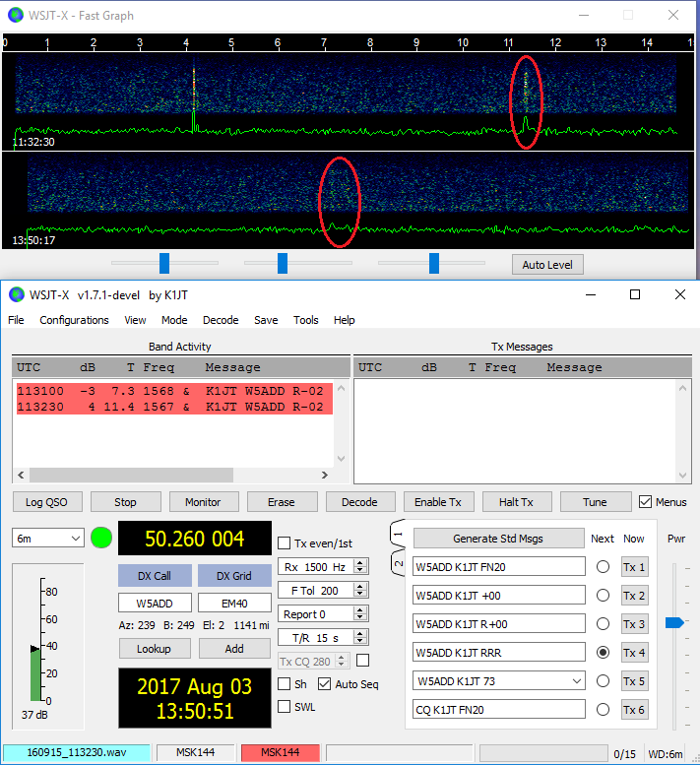Click the green status indicator circle
This screenshot has height=765, width=700.
tap(101, 539)
